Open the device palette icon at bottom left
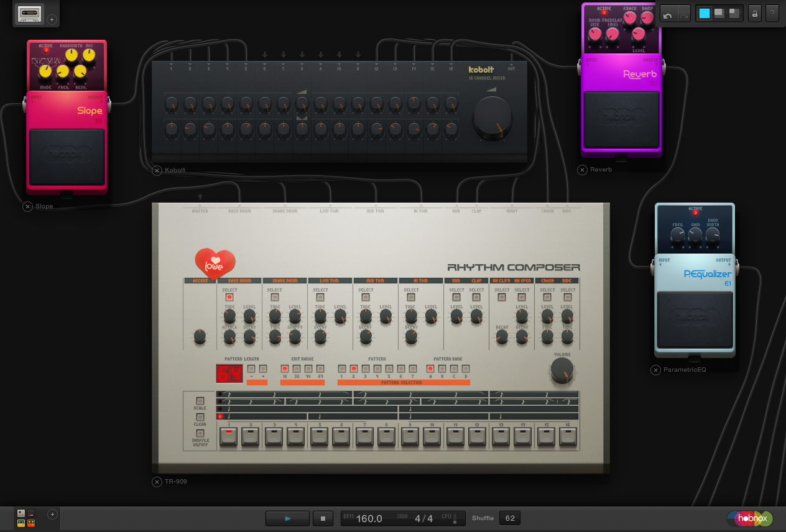Image resolution: width=786 pixels, height=532 pixels. (x=26, y=518)
